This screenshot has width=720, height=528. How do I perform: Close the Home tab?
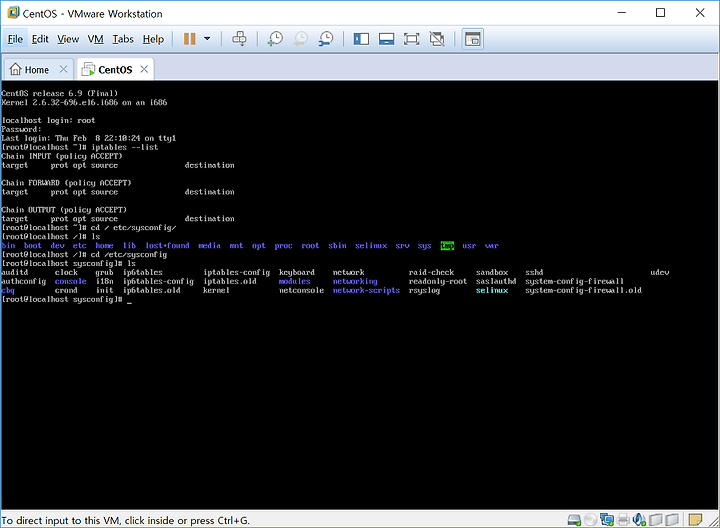click(x=63, y=69)
